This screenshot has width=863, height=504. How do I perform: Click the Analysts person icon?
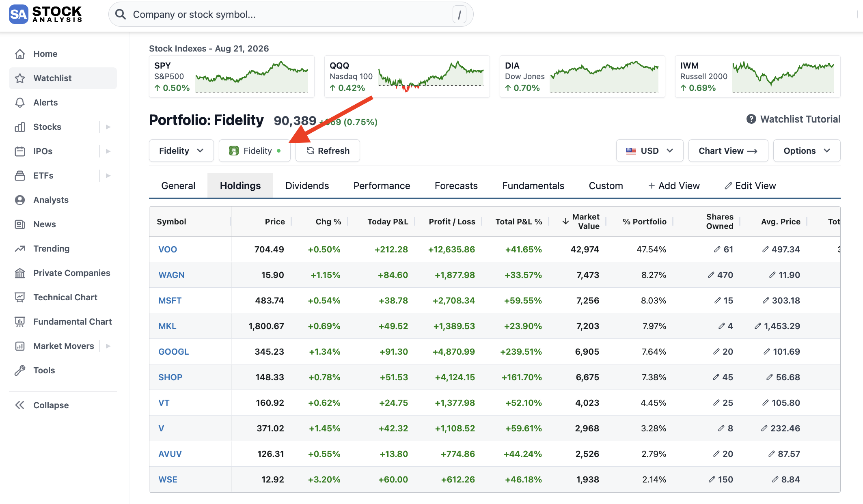(x=20, y=200)
